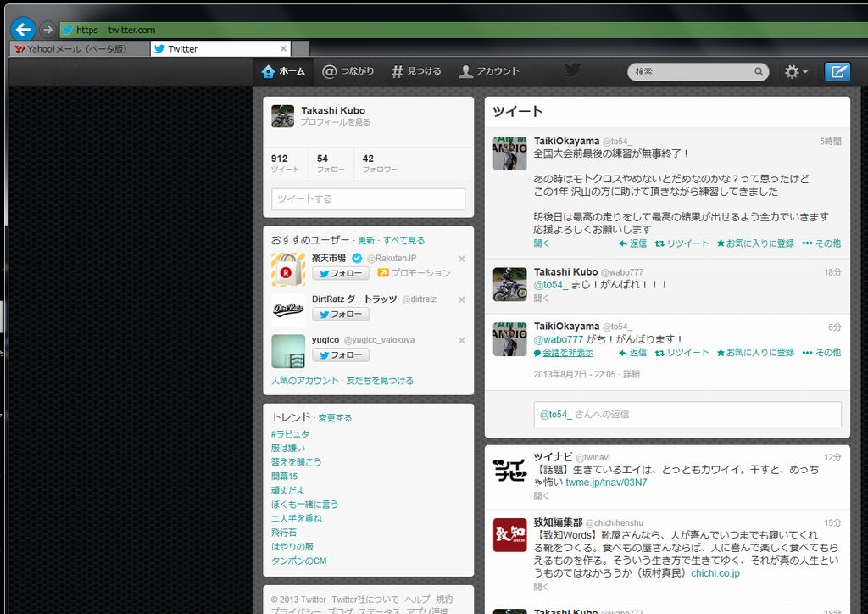This screenshot has width=868, height=614.
Task: Click in the 検索 search field
Action: tap(692, 71)
